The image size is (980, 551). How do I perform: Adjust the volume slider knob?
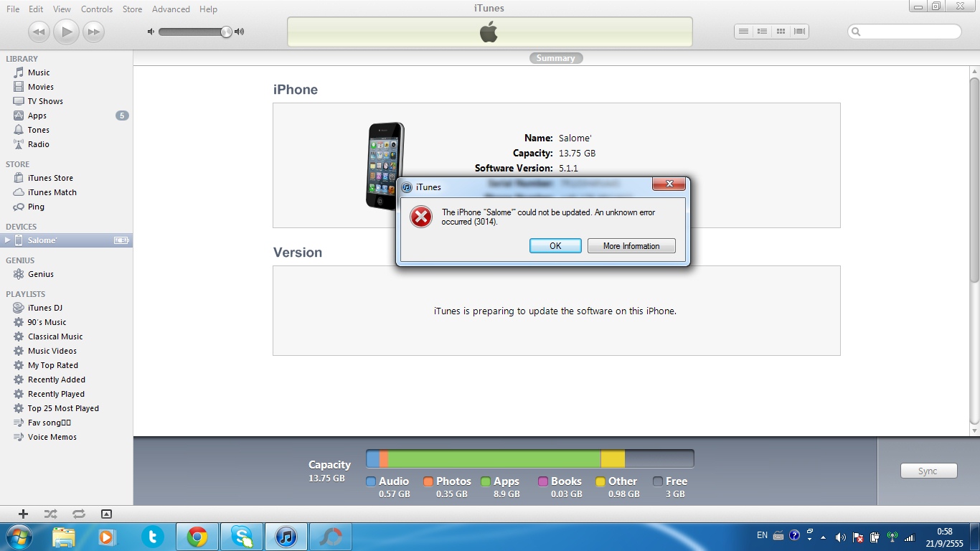point(227,32)
